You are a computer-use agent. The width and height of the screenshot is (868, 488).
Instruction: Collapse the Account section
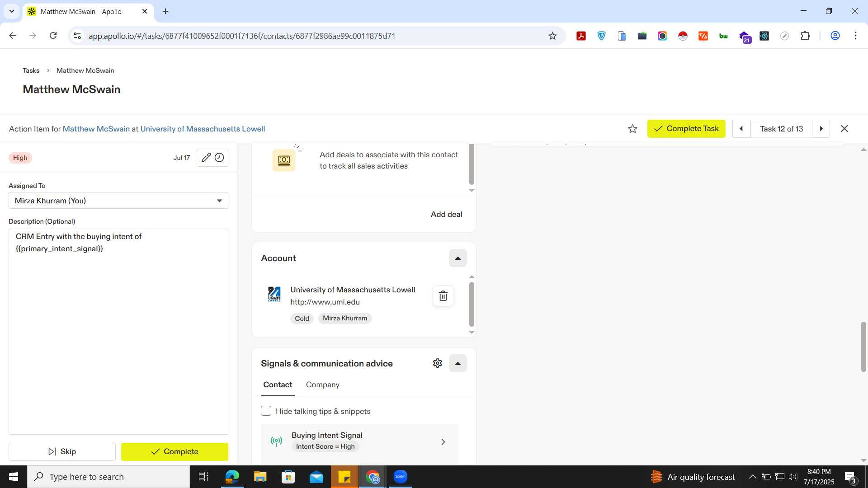[x=458, y=258]
